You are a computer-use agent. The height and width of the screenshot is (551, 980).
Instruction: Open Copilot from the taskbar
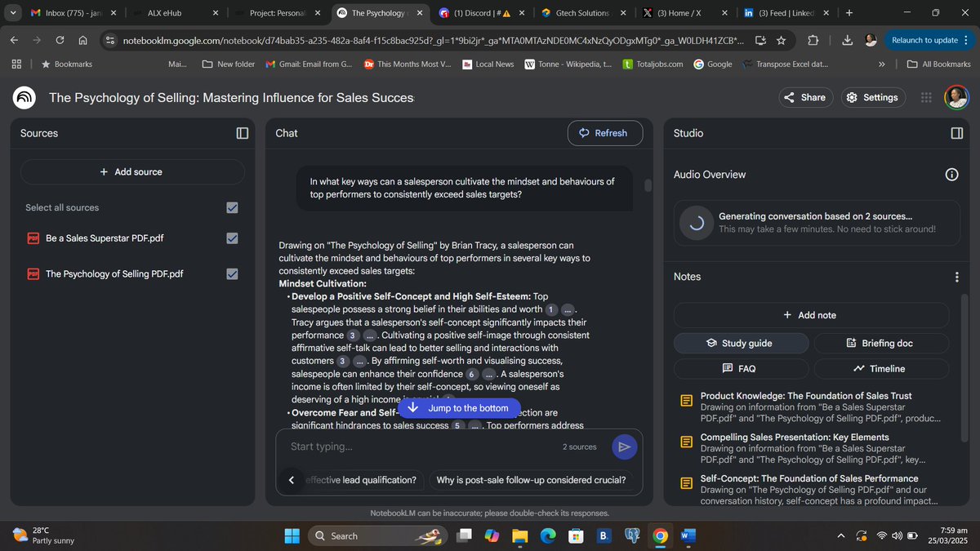[492, 535]
